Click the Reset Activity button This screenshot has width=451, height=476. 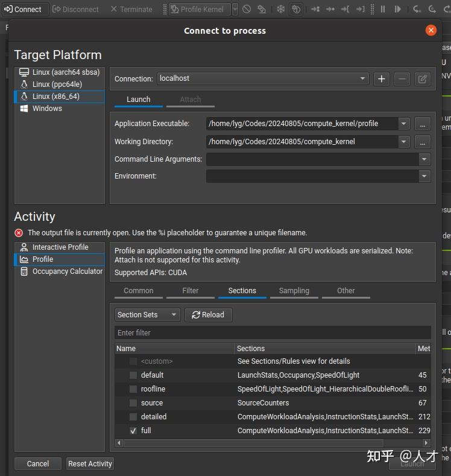pyautogui.click(x=90, y=464)
